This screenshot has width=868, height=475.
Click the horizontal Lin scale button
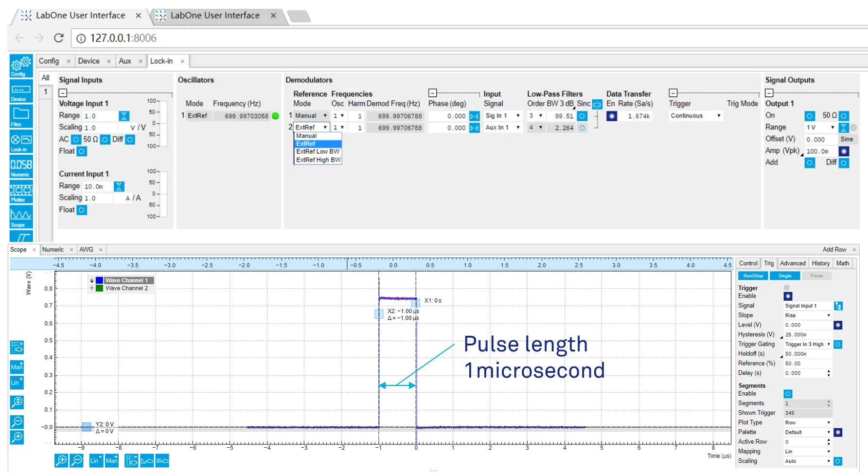(96, 460)
